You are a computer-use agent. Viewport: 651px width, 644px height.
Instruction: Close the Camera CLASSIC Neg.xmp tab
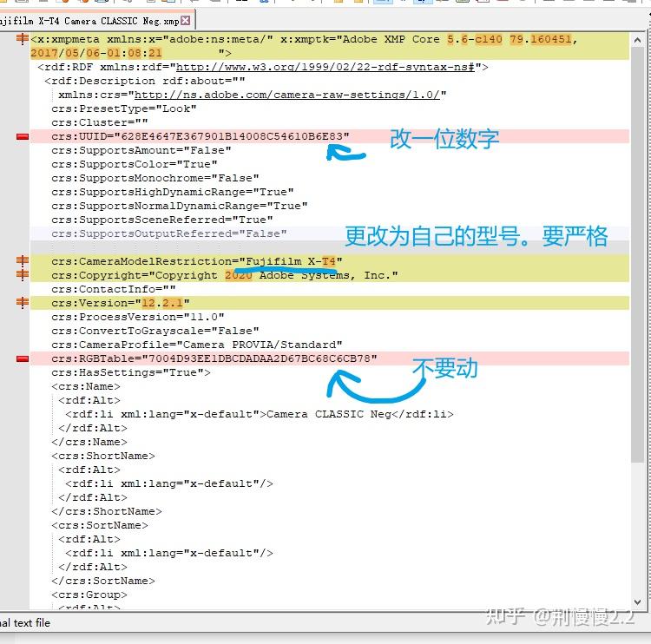[186, 20]
